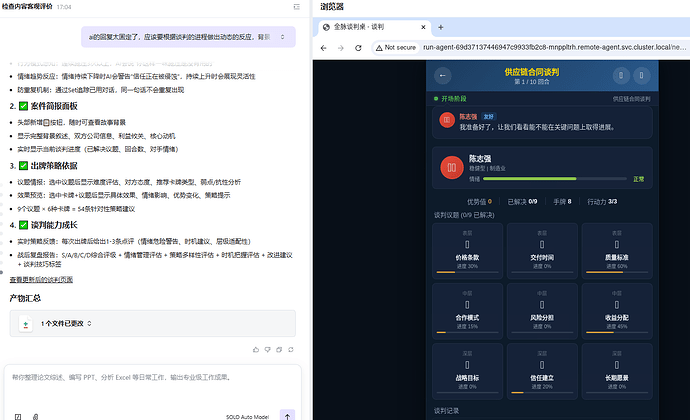Click the browser forward arrow
Viewport: 690px width, 420px height.
click(341, 48)
